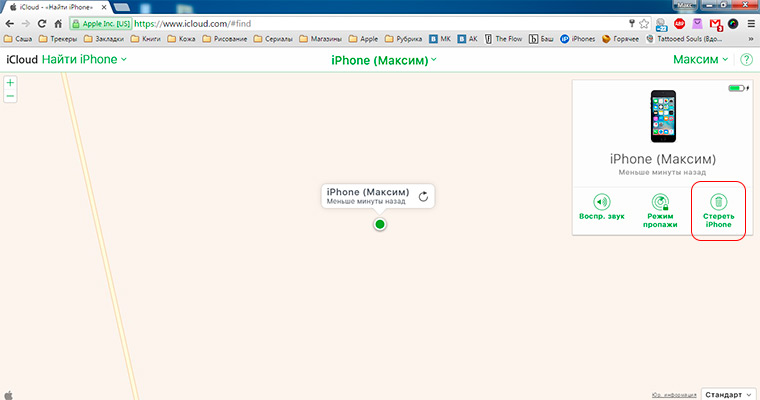
Task: Click the purple mail extension icon
Action: point(697,23)
